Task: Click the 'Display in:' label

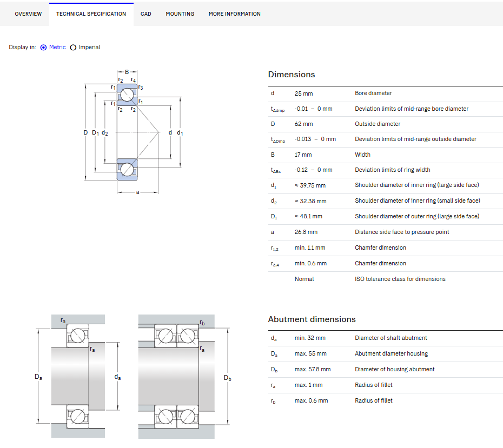Action: [x=23, y=47]
